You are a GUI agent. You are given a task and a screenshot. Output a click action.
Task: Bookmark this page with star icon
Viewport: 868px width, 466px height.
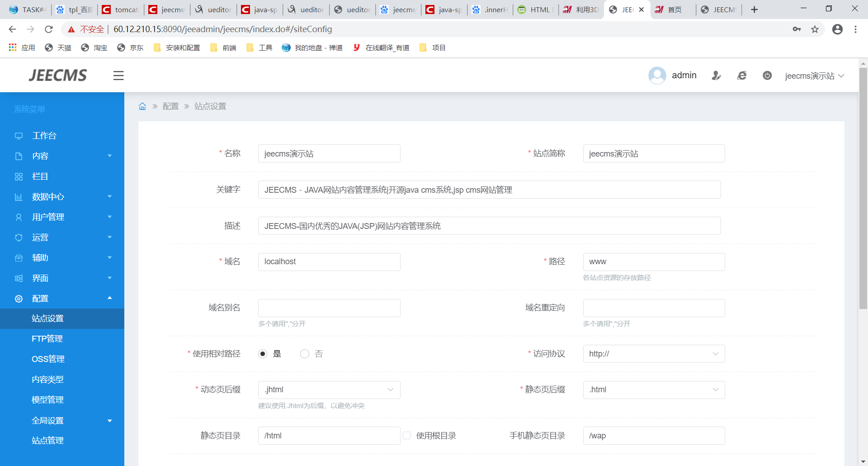(x=815, y=29)
